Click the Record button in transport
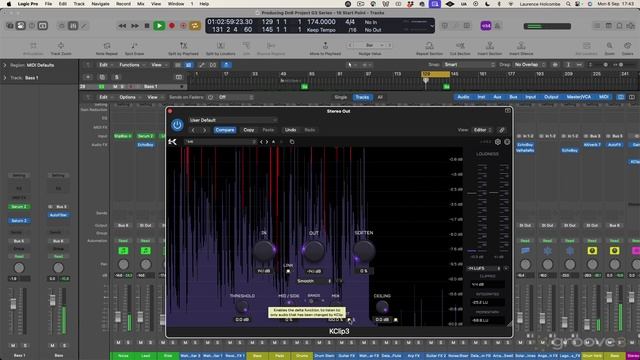The width and height of the screenshot is (640, 360). point(172,26)
